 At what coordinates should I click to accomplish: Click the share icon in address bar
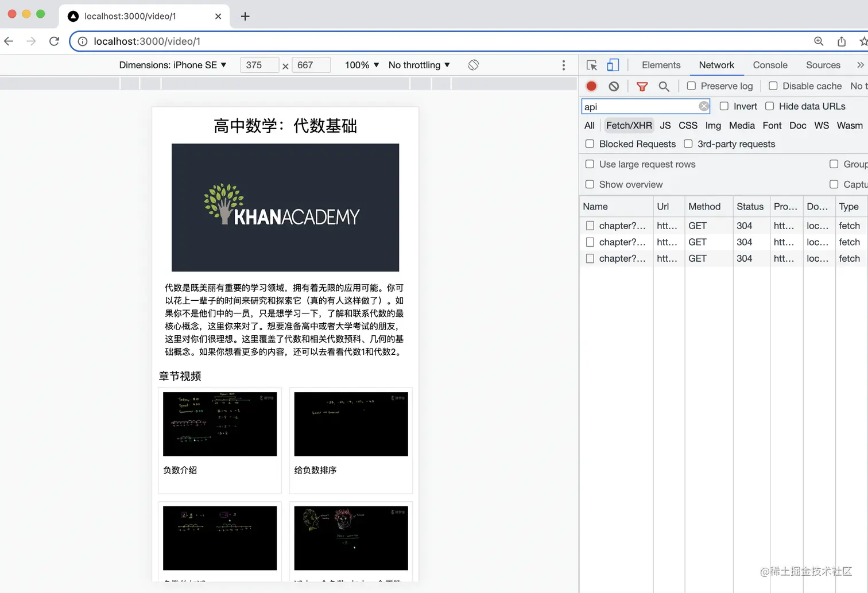point(842,41)
